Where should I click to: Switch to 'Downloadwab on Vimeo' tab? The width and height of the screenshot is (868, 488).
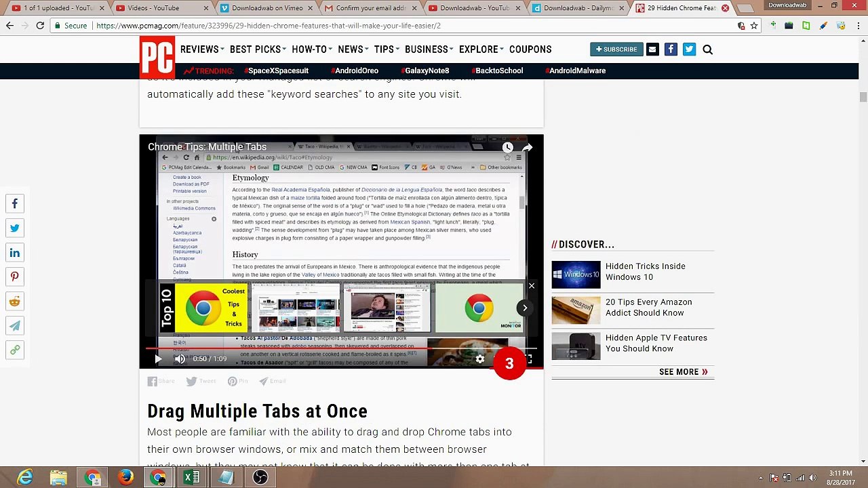coord(267,8)
